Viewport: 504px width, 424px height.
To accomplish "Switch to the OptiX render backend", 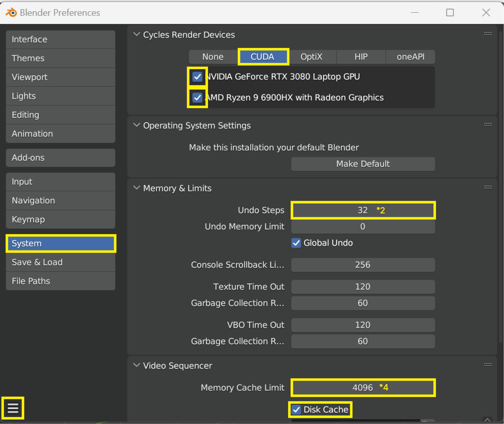I will point(311,57).
